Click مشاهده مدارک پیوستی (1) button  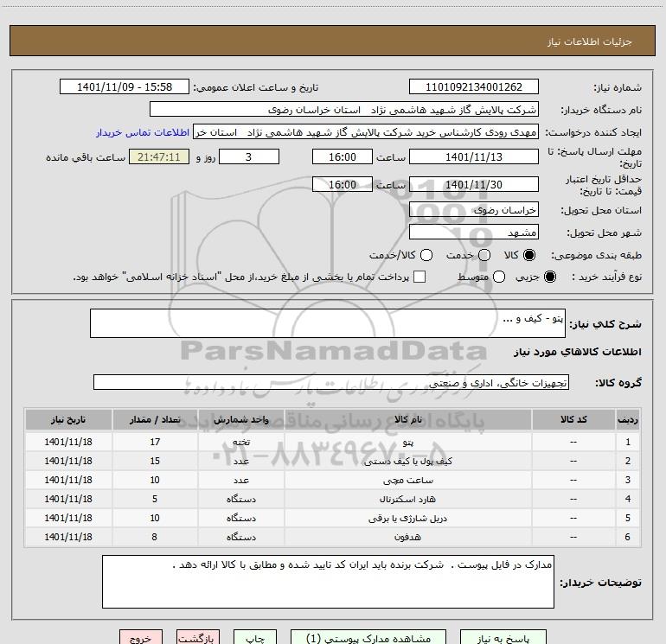[x=368, y=638]
